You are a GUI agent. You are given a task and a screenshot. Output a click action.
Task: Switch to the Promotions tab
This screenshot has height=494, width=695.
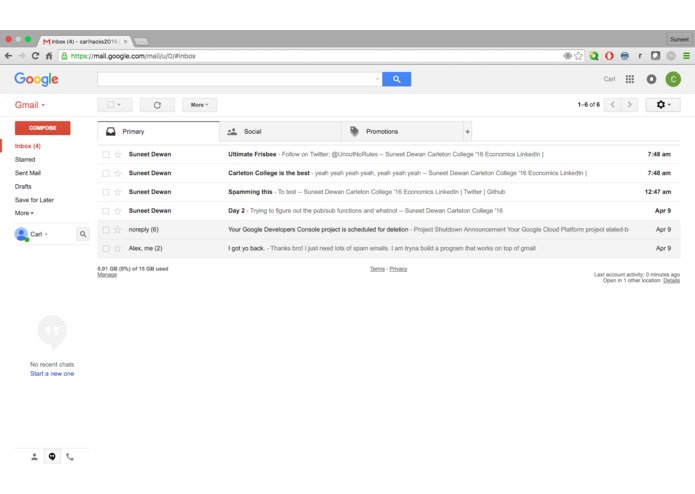point(402,132)
